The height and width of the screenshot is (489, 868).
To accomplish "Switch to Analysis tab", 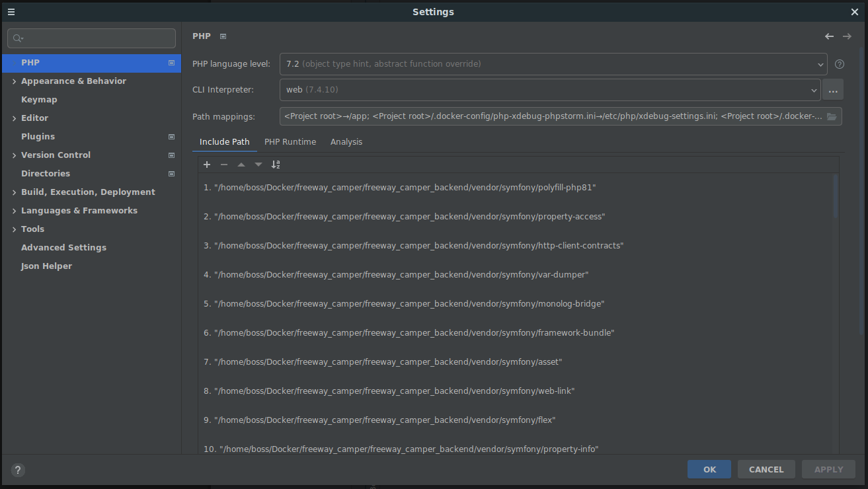I will click(x=346, y=142).
